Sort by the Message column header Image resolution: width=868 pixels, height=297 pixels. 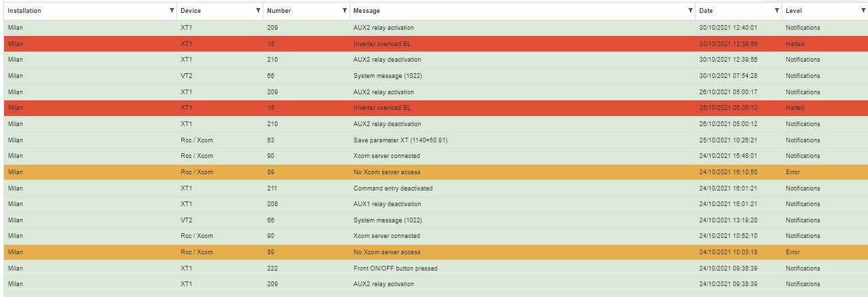(366, 11)
